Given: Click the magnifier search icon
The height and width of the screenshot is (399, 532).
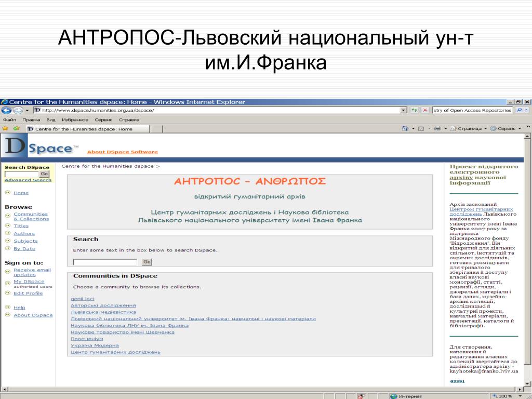Looking at the screenshot, I should pos(519,110).
